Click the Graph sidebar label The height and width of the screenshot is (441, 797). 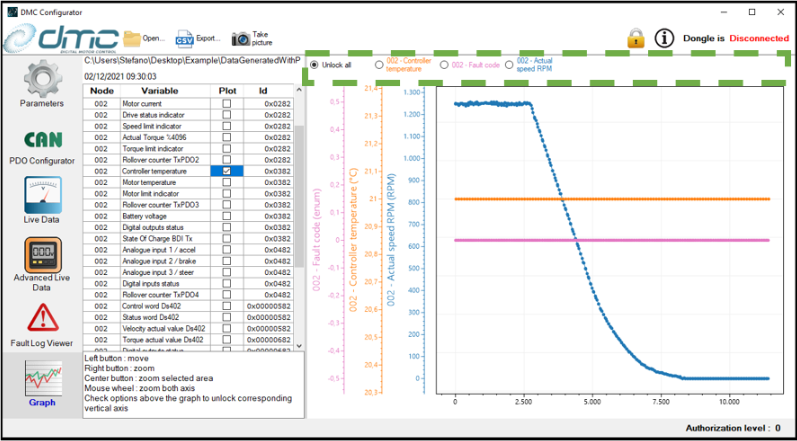pos(42,403)
